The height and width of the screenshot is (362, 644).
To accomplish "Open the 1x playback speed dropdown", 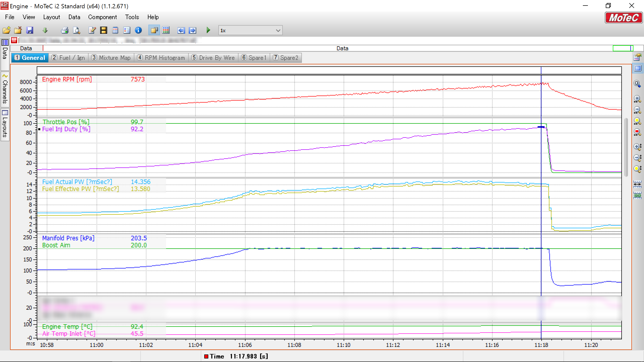I will [278, 30].
